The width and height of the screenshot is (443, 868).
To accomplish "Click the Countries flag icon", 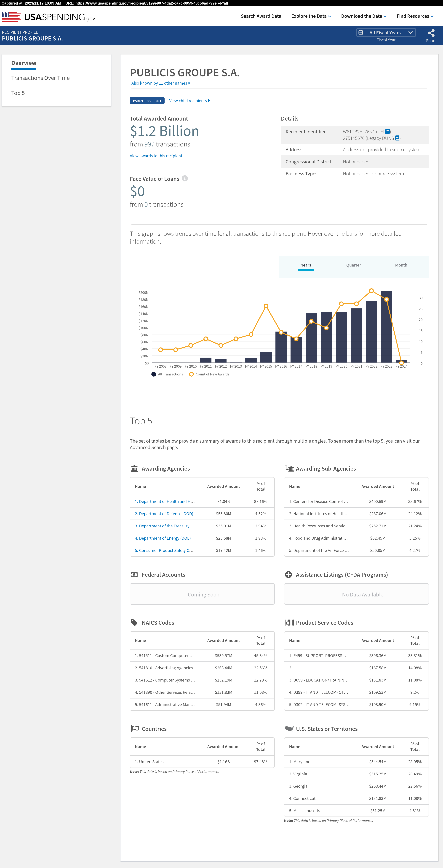I will pyautogui.click(x=135, y=729).
